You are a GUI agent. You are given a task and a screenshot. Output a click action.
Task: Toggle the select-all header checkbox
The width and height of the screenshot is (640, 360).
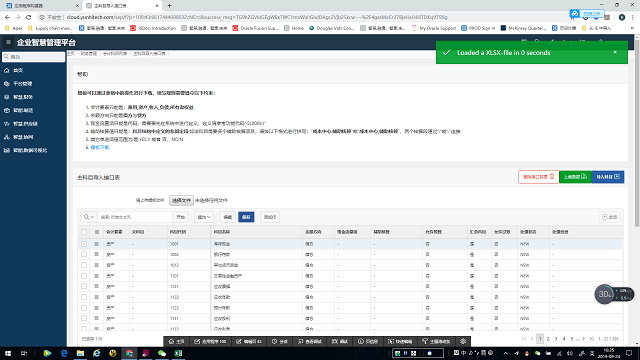(x=84, y=232)
